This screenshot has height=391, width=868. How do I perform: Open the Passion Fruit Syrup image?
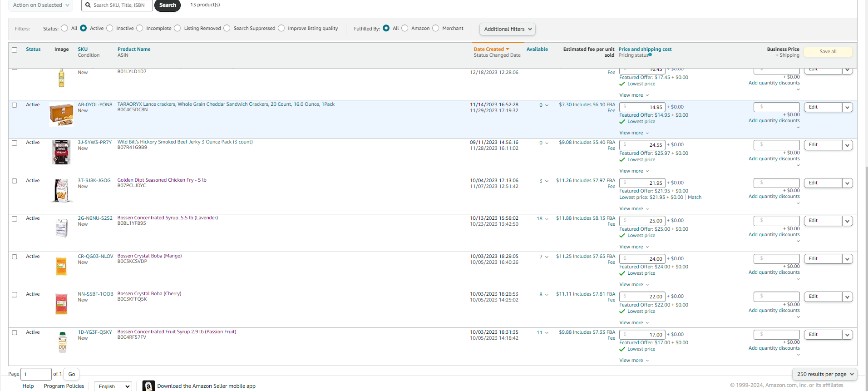click(63, 342)
